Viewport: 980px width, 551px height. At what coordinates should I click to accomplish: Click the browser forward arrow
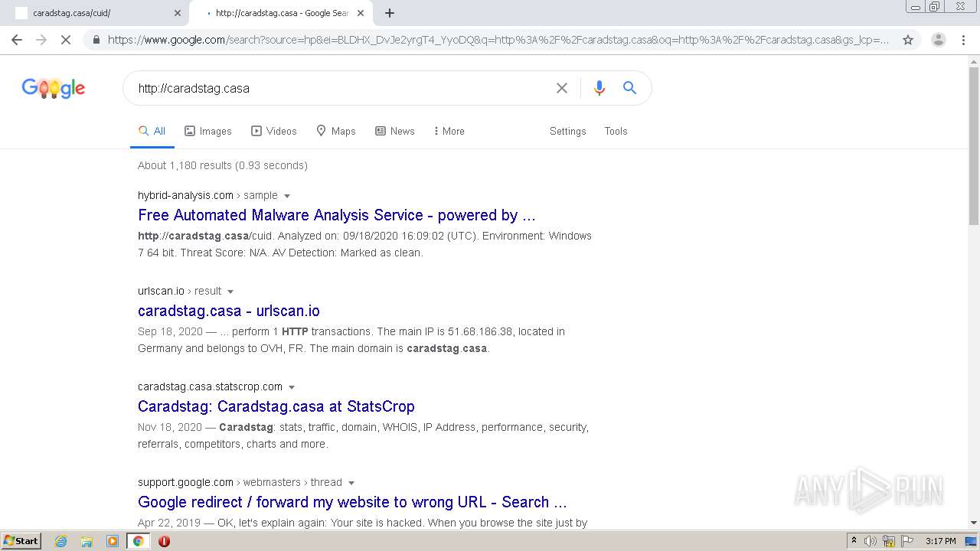click(41, 40)
